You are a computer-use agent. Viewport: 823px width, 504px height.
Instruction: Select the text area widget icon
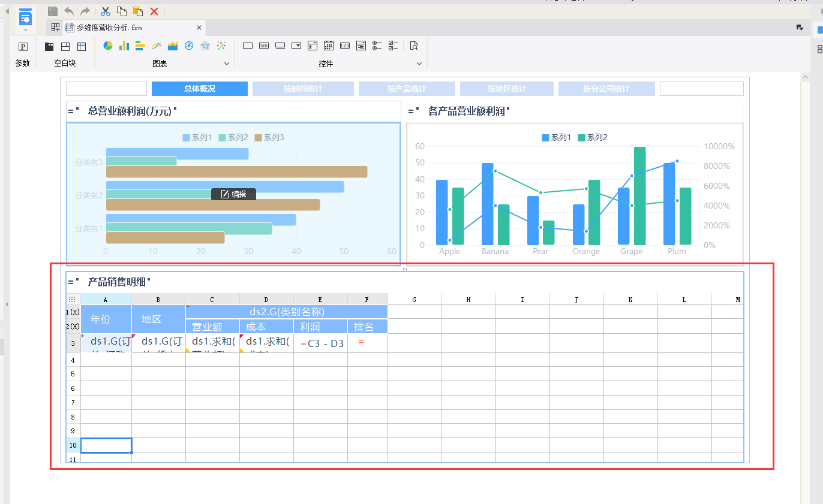pos(361,46)
